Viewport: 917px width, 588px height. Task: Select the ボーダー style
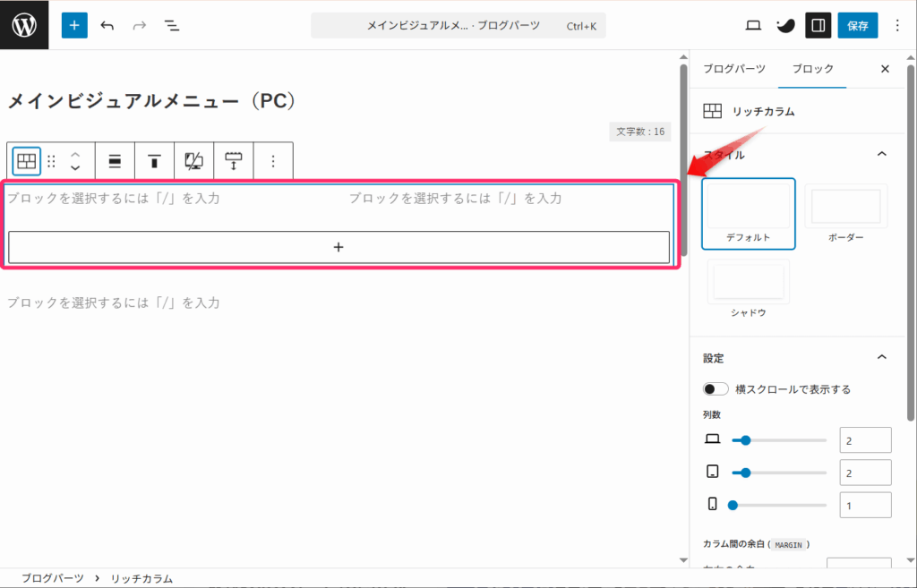845,214
